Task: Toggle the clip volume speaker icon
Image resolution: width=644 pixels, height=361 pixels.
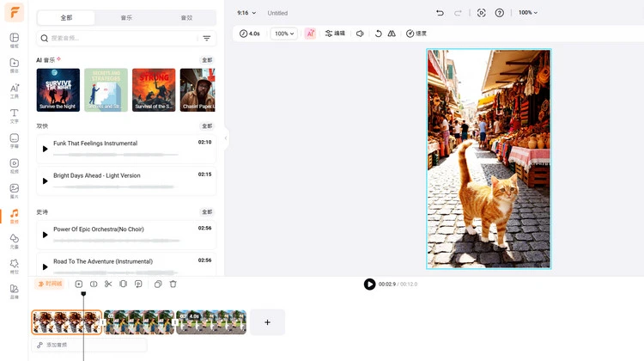Action: [360, 34]
